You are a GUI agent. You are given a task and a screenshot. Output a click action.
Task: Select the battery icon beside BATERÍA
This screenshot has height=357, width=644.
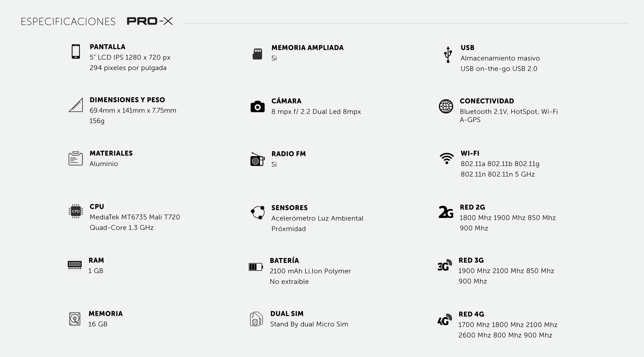[x=256, y=267]
